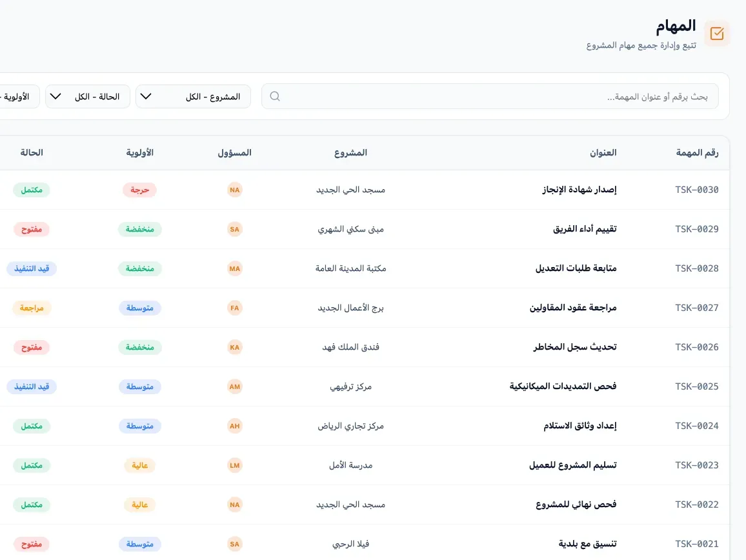This screenshot has width=746, height=560.
Task: Select title مراجعة عقود المقاولين
Action: click(x=573, y=308)
